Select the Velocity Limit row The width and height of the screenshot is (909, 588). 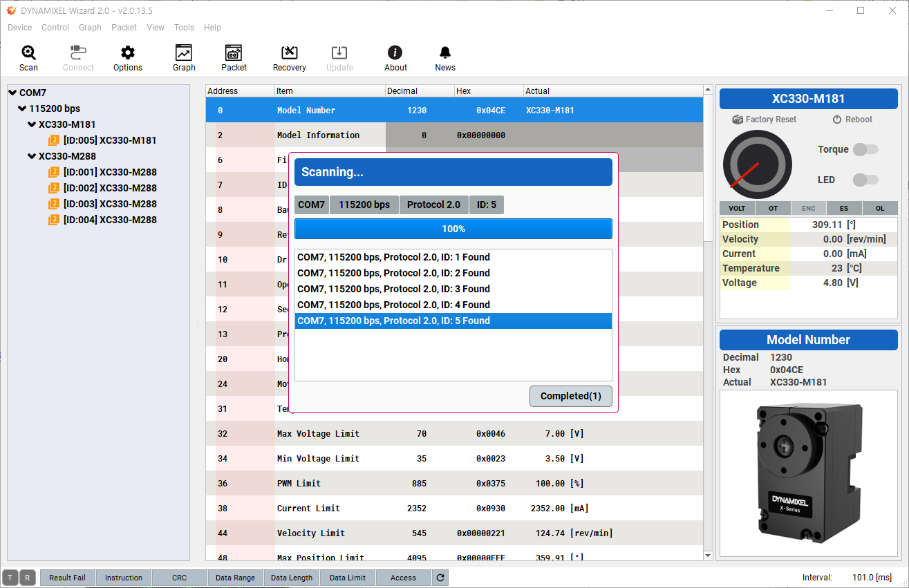(454, 533)
